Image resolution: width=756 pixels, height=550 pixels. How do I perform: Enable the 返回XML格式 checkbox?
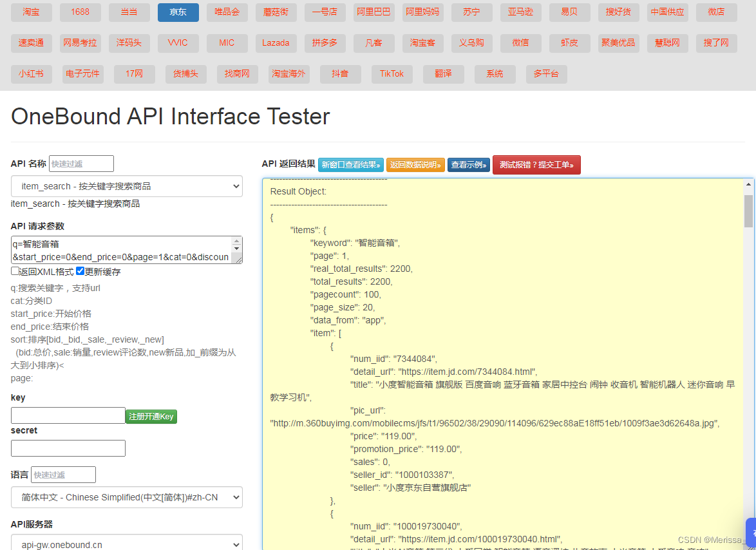point(15,271)
